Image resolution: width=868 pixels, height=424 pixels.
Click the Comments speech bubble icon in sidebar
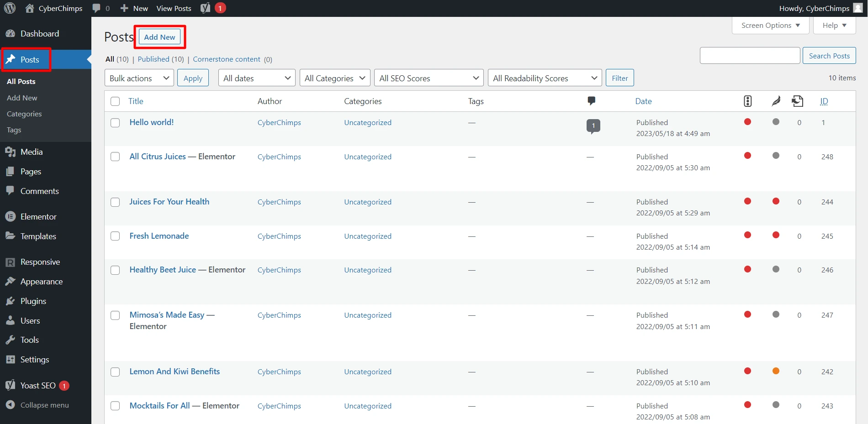coord(11,191)
